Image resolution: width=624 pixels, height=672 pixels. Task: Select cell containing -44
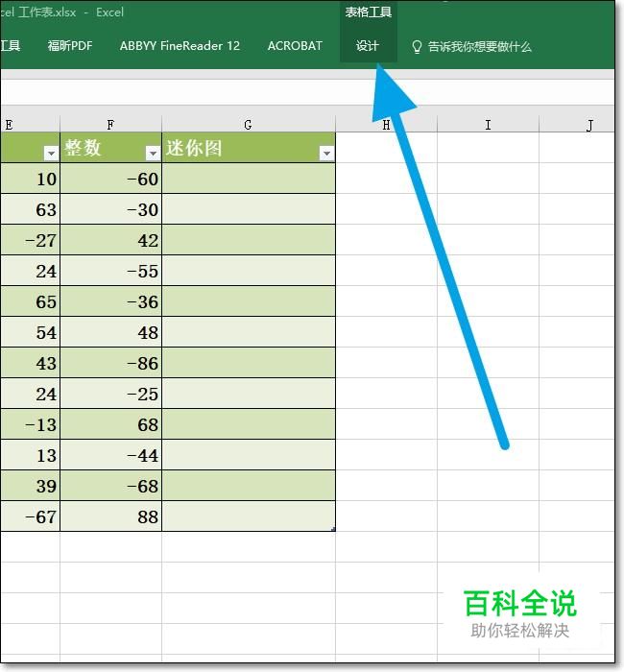coord(110,455)
